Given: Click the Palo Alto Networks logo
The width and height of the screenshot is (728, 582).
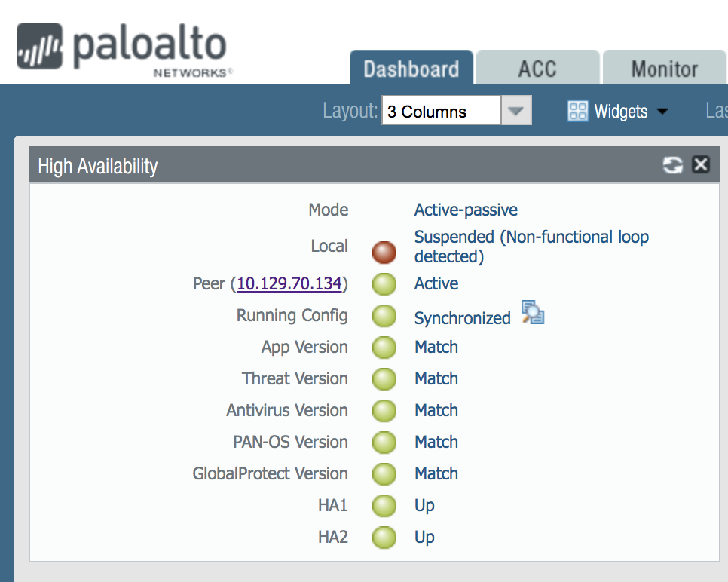Looking at the screenshot, I should 121,49.
